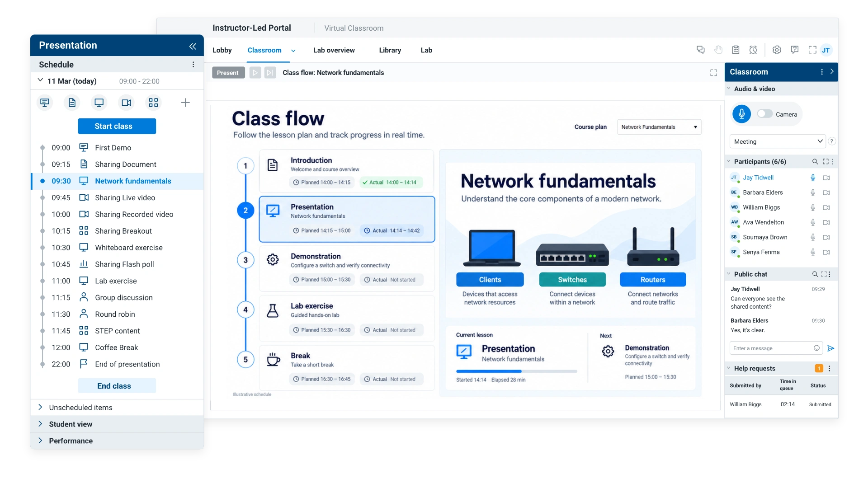
Task: Go to the Library tab
Action: 390,50
